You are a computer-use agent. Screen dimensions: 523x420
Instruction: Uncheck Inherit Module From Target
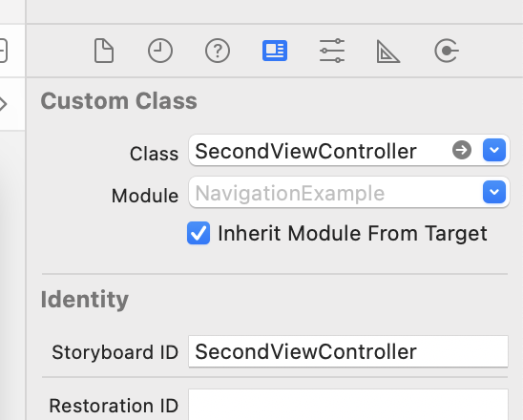[199, 233]
